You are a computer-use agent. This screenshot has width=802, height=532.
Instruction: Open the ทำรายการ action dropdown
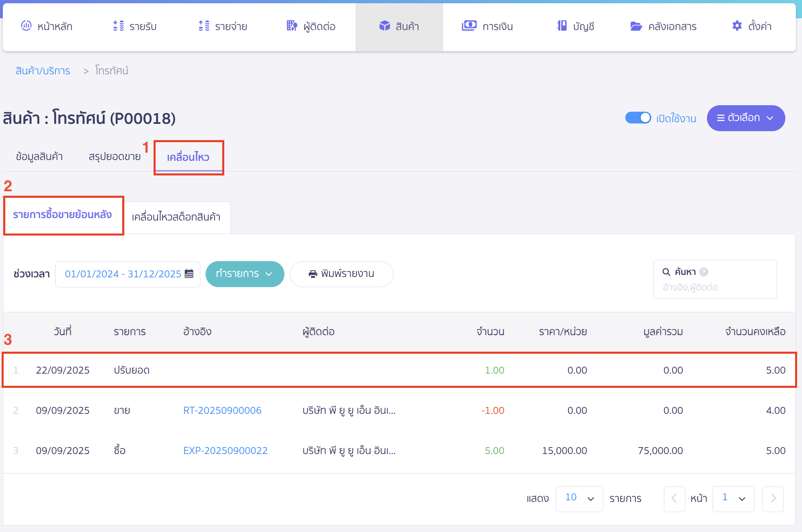(245, 274)
